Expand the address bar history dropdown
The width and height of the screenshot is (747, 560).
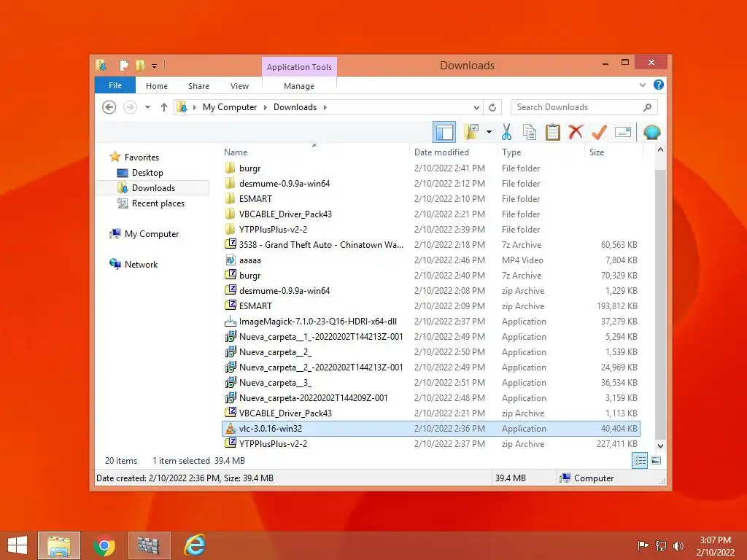(476, 107)
